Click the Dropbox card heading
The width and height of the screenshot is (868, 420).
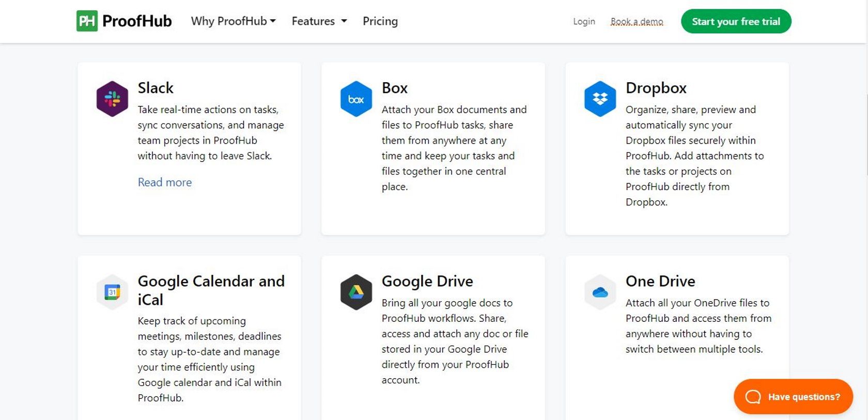[656, 88]
